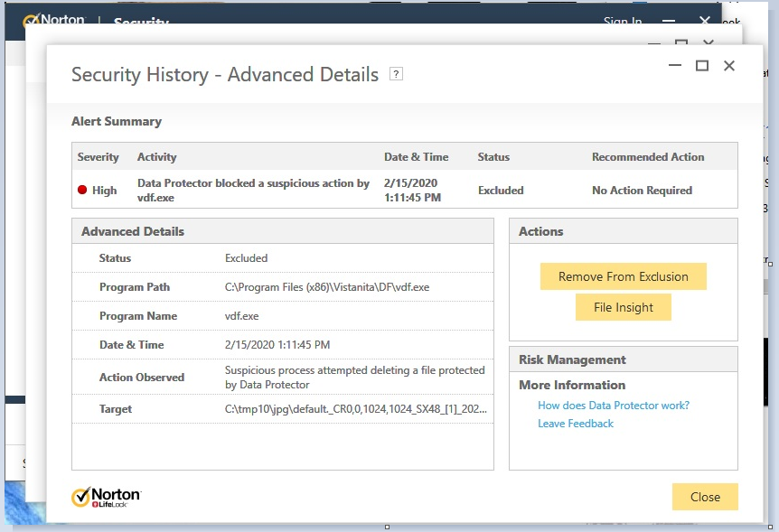Open File Insight for vdf.exe
This screenshot has height=532, width=779.
pyautogui.click(x=623, y=307)
